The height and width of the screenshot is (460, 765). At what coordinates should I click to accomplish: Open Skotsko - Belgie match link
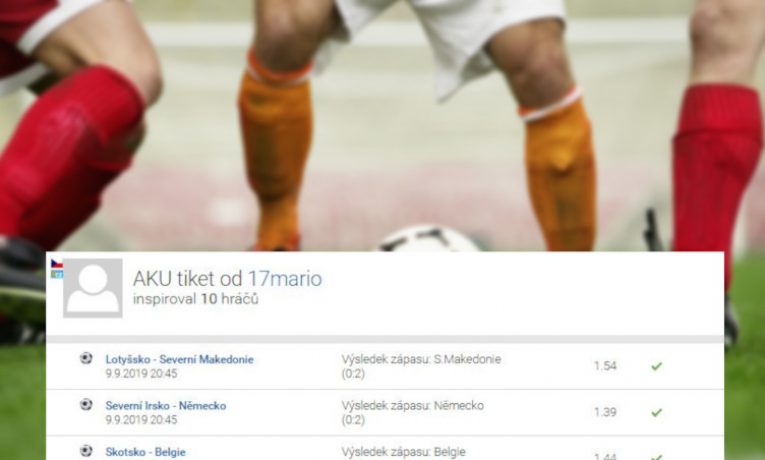pos(145,452)
